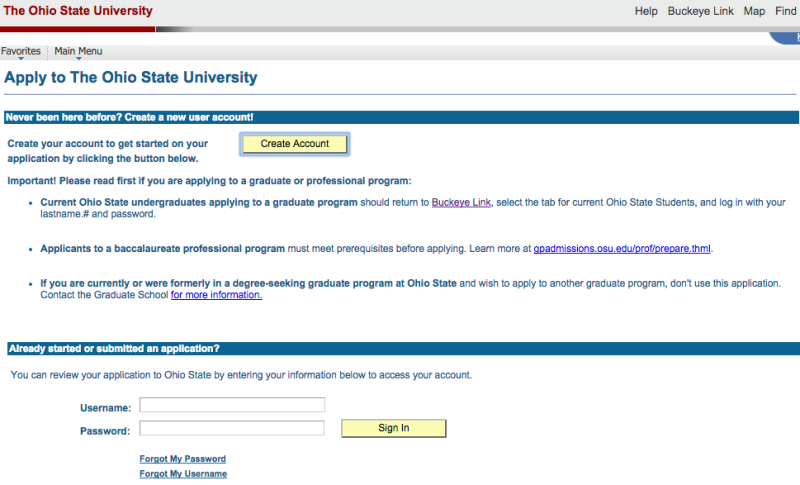This screenshot has height=485, width=800.
Task: Click the Create Account button
Action: pyautogui.click(x=295, y=144)
